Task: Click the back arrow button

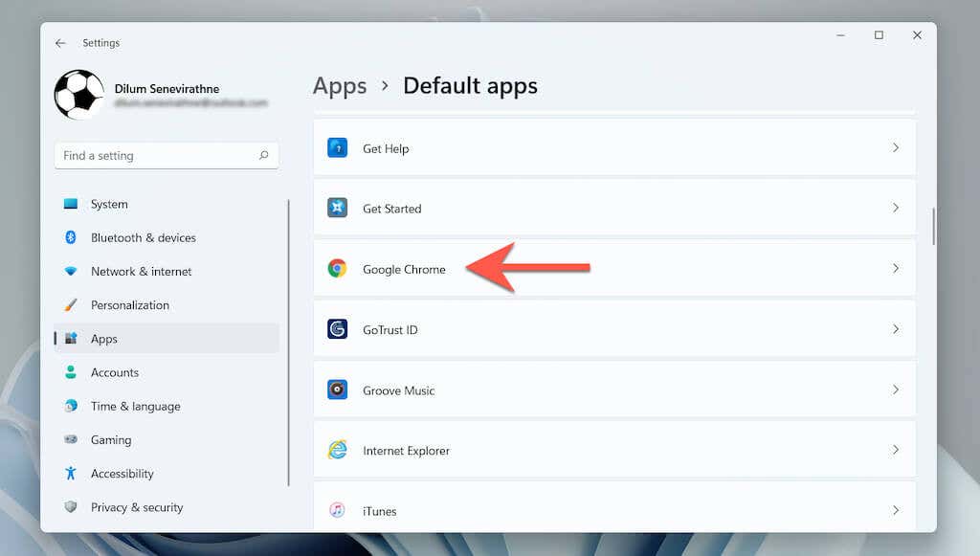Action: point(59,42)
